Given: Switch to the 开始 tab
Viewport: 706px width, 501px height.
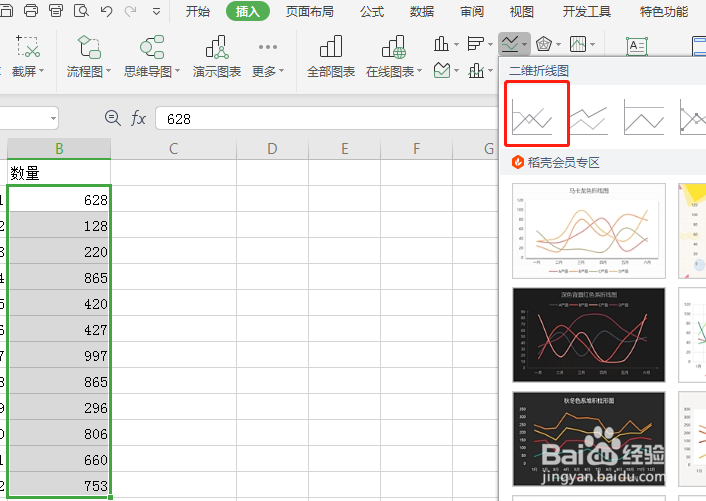Looking at the screenshot, I should pyautogui.click(x=198, y=11).
